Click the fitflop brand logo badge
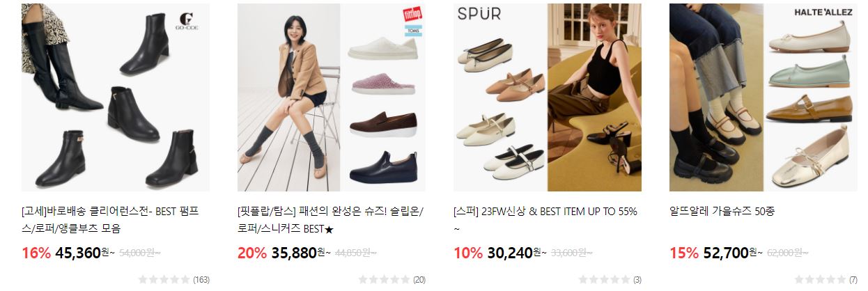Viewport: 868px width, 291px height. 413,17
